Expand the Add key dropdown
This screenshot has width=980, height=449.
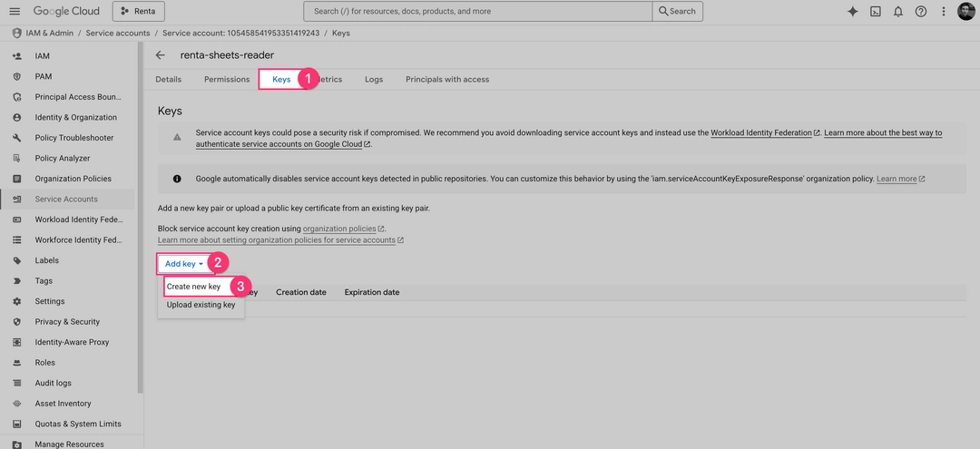(x=183, y=264)
